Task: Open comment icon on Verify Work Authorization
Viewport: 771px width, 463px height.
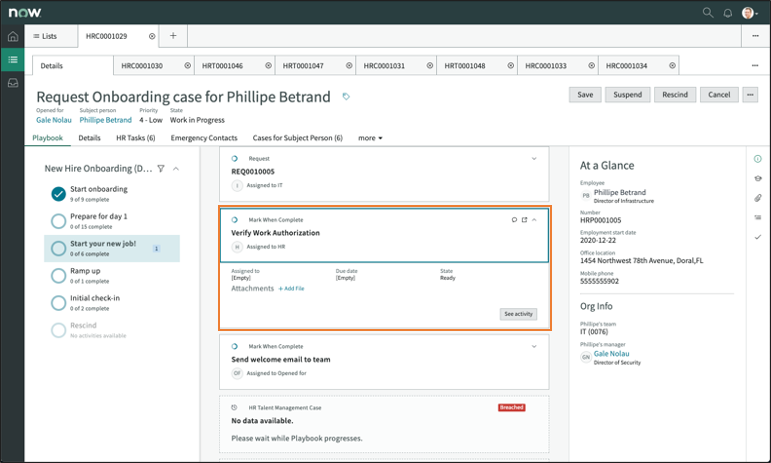Action: [x=514, y=220]
